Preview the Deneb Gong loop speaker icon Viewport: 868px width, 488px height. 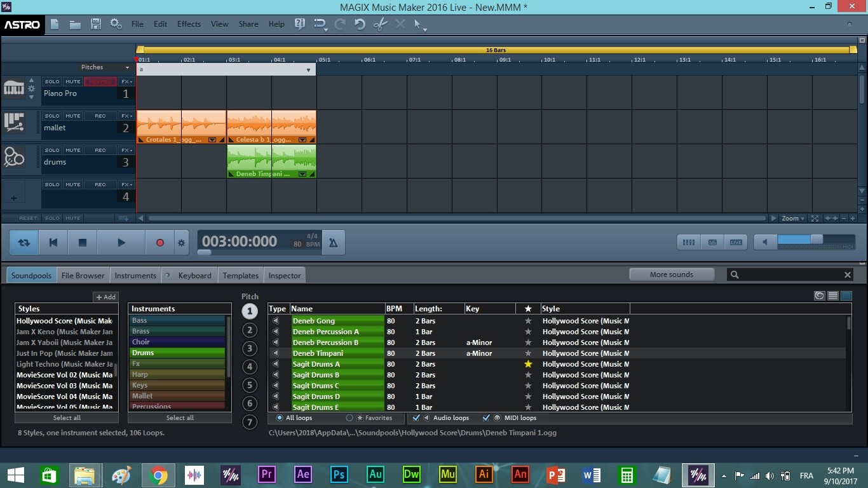(x=276, y=321)
